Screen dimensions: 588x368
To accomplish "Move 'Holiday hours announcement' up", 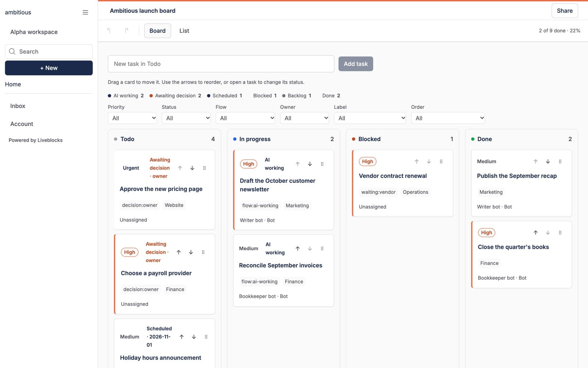I will coord(182,337).
